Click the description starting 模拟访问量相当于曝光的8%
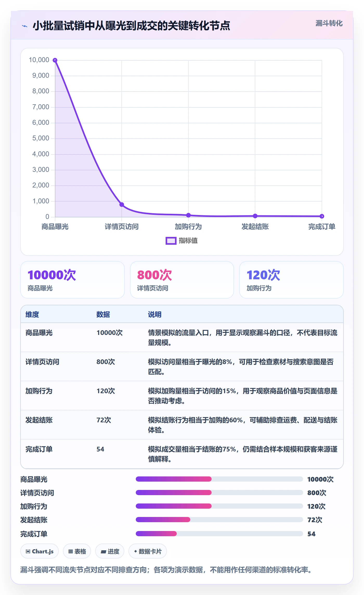 (x=241, y=367)
